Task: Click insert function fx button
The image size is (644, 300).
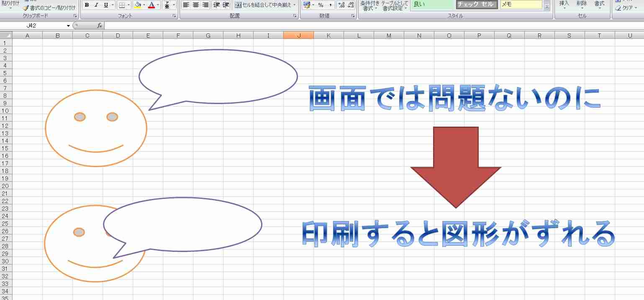Action: [x=100, y=25]
